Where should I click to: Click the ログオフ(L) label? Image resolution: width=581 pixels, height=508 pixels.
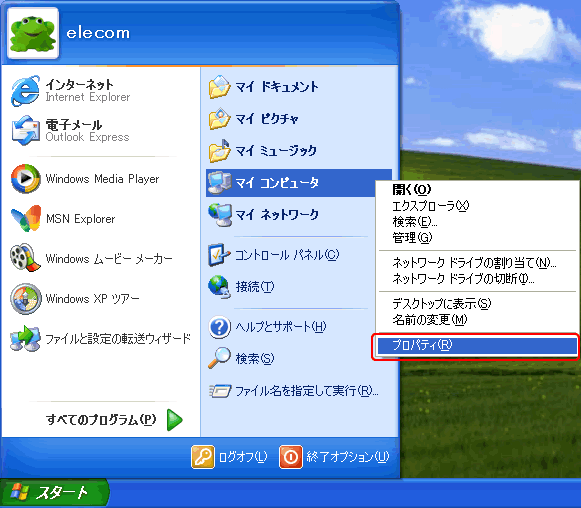point(243,457)
